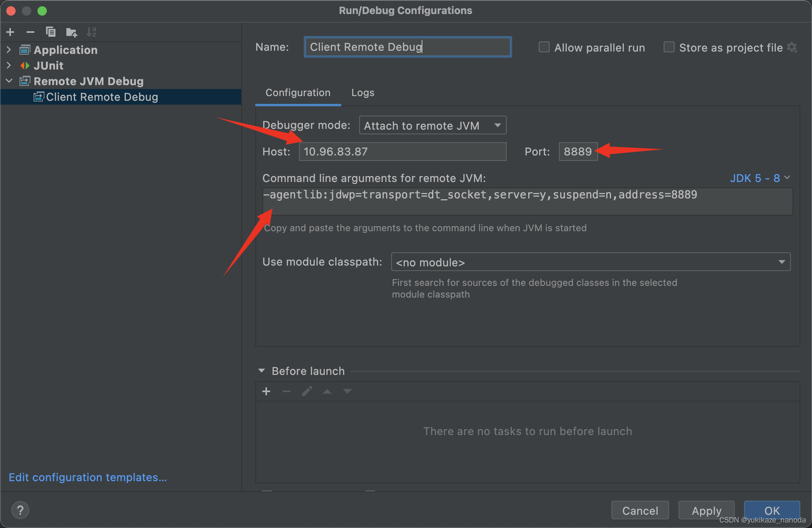Sort configurations alphabetically
This screenshot has width=812, height=528.
point(92,32)
